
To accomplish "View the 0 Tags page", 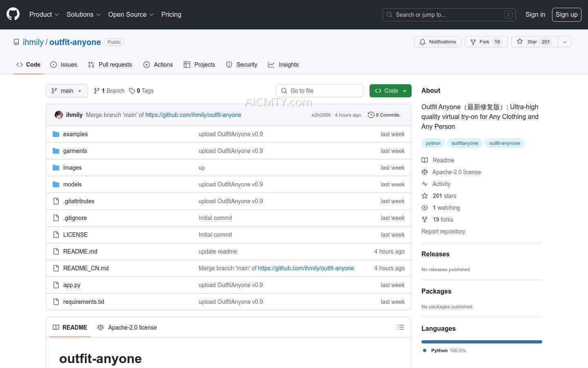I will point(141,91).
